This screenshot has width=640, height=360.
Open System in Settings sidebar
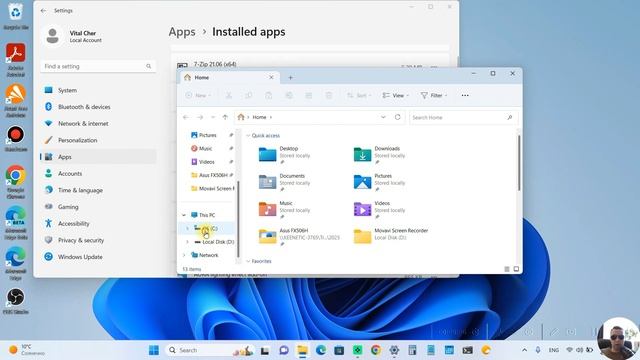98,90
